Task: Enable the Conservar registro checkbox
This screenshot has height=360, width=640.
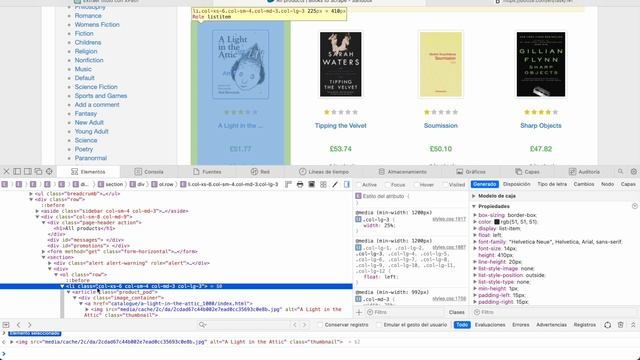Action: [320, 325]
